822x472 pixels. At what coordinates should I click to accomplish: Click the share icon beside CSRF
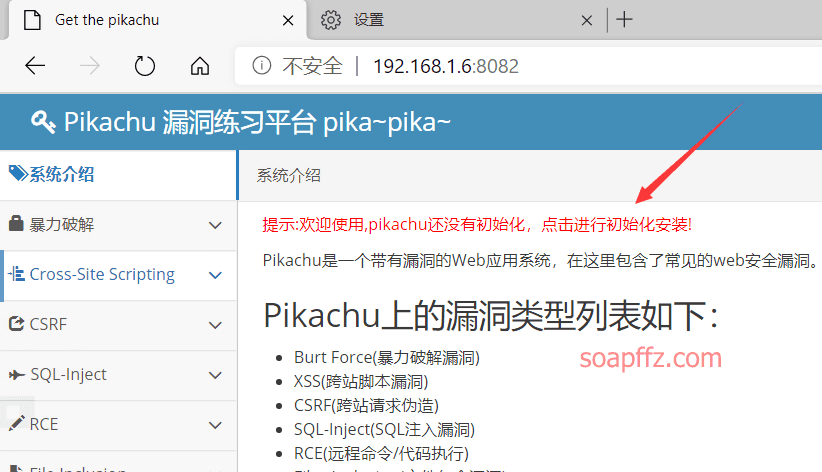[17, 324]
